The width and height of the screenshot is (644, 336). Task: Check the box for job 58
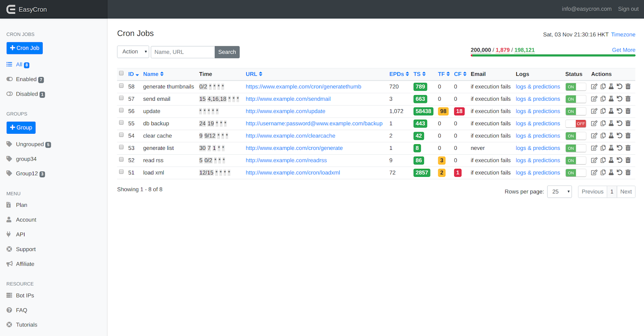(x=121, y=86)
